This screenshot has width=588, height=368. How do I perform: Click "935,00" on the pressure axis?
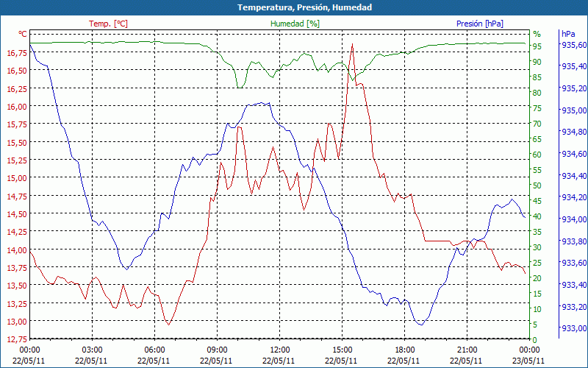pyautogui.click(x=574, y=110)
